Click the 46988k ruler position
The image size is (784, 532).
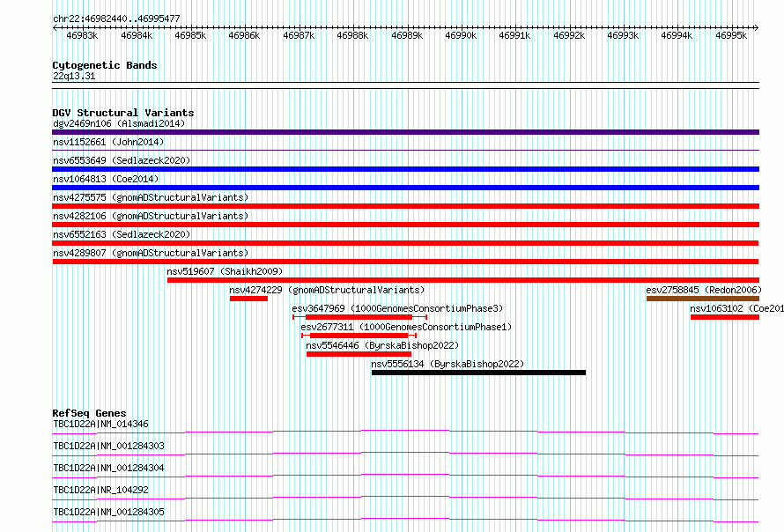[352, 35]
